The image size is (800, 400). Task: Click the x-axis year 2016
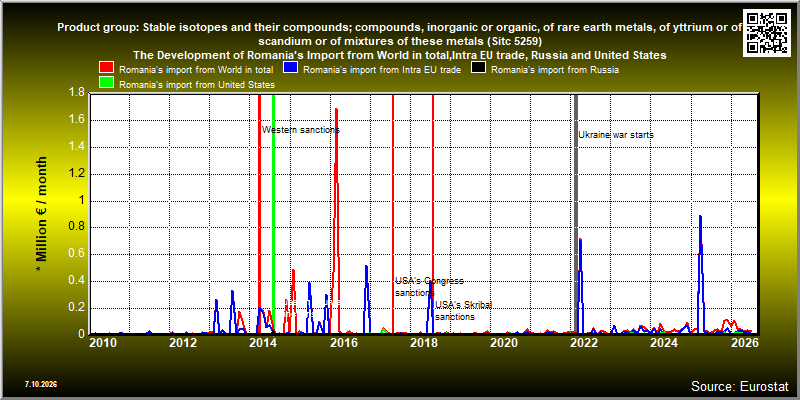pyautogui.click(x=343, y=342)
